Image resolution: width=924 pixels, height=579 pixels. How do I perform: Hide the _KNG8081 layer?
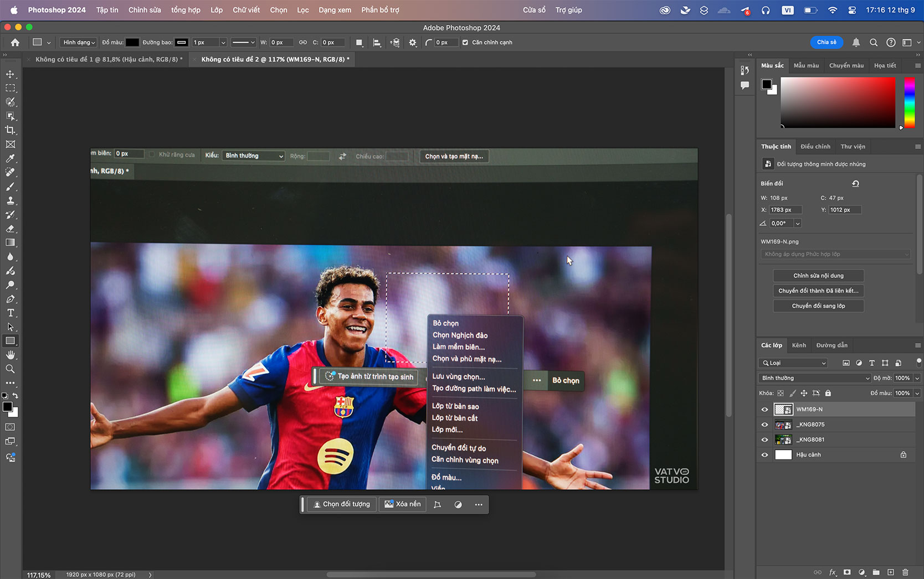pos(764,440)
